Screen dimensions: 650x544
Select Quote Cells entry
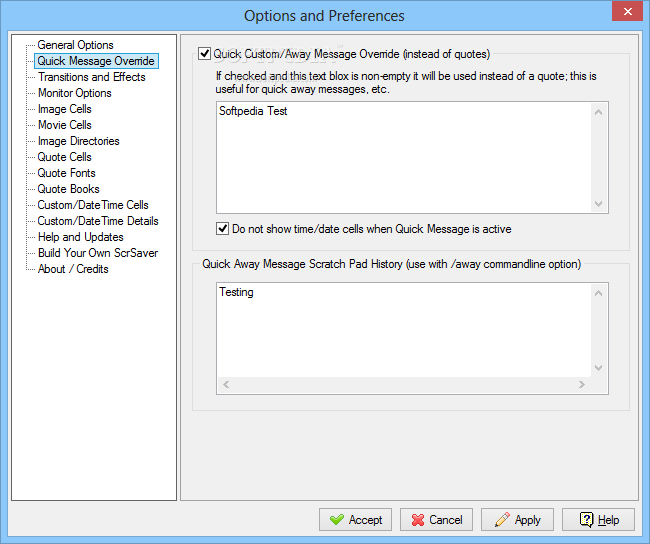[65, 157]
